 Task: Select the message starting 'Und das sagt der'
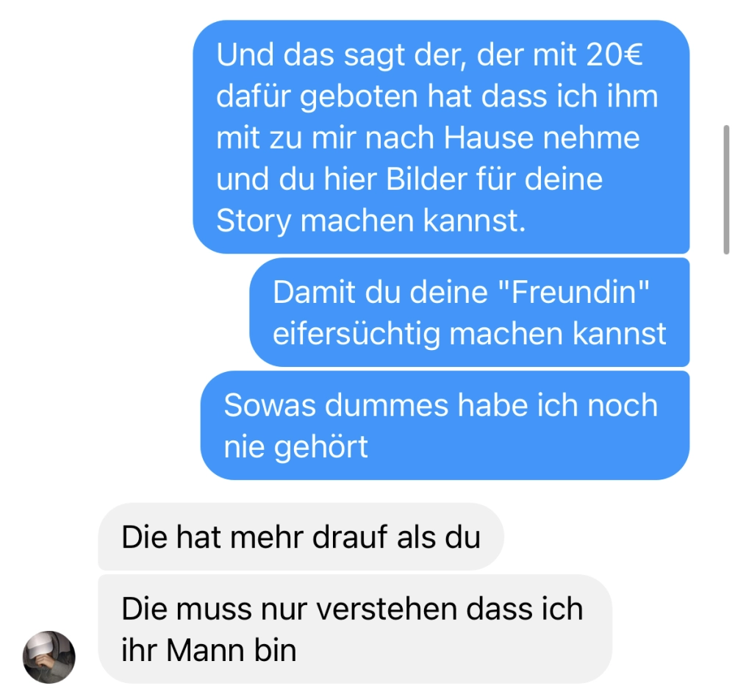point(441,137)
